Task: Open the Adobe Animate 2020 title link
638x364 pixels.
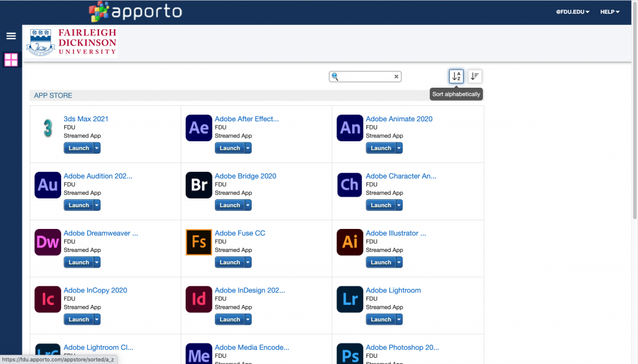Action: 399,119
